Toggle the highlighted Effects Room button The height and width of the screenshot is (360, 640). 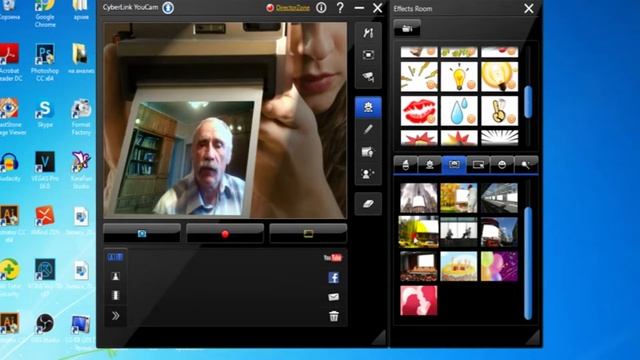coord(368,107)
